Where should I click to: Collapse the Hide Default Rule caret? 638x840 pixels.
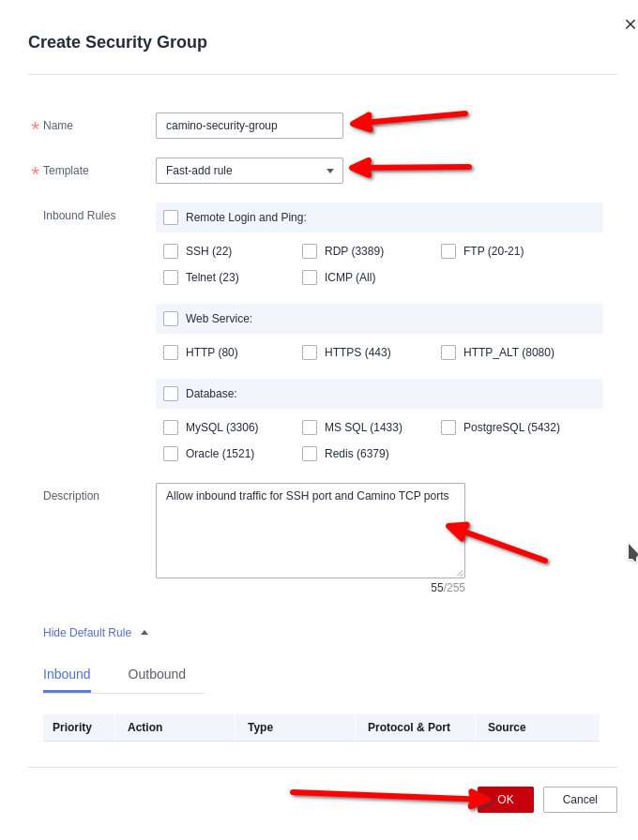[144, 633]
